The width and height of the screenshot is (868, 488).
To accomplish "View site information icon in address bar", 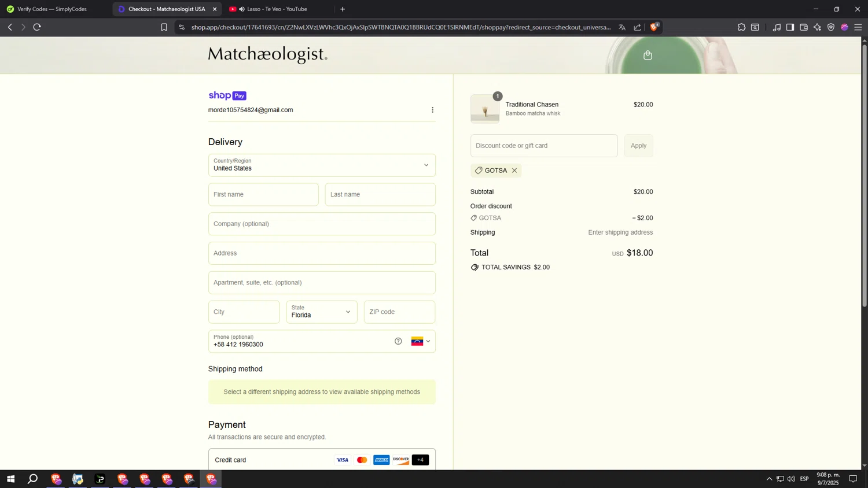I will tap(182, 27).
